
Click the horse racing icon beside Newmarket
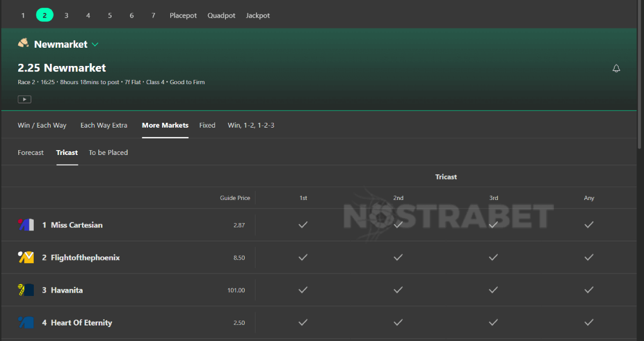(23, 43)
